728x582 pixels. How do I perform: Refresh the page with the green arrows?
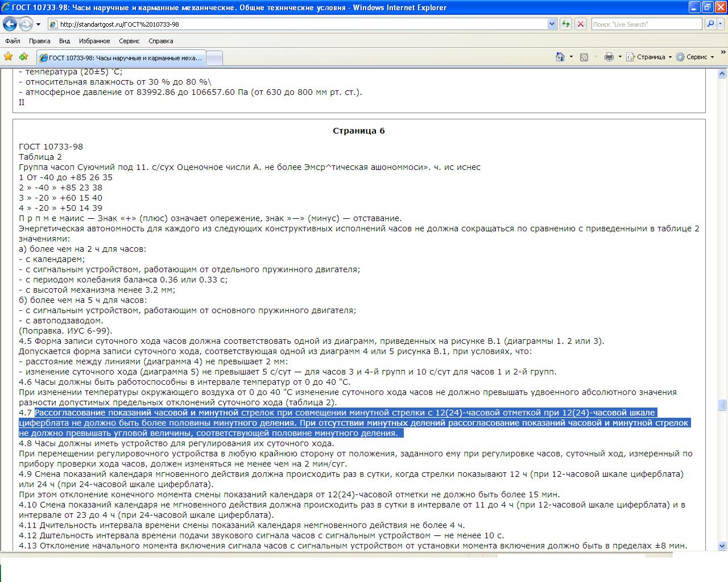coord(566,24)
